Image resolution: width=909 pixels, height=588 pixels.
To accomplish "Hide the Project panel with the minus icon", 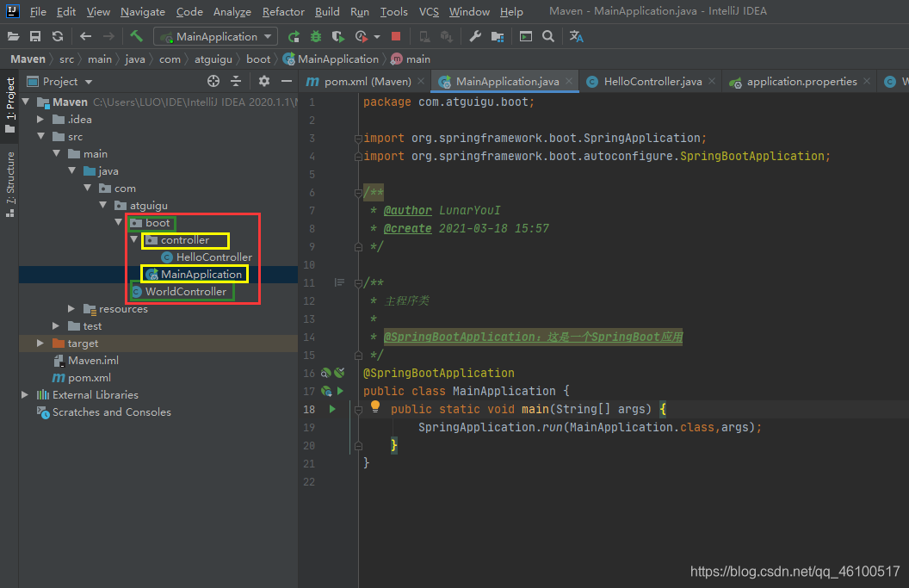I will click(x=287, y=81).
